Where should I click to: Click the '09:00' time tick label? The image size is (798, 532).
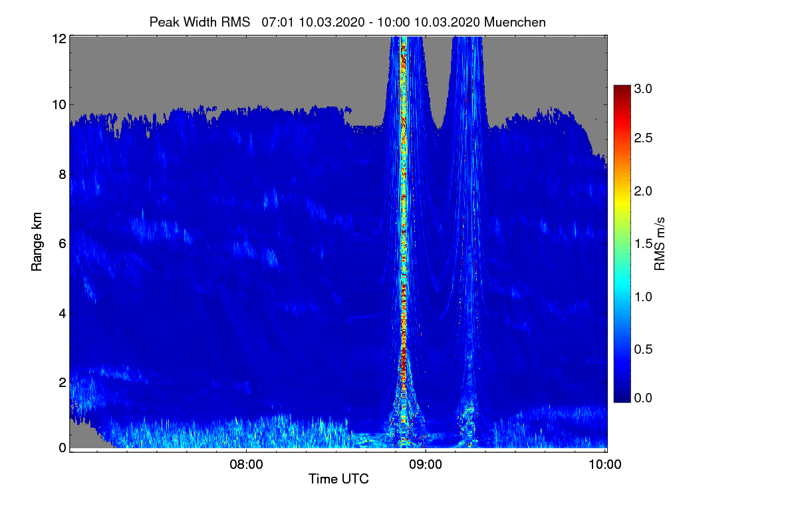(426, 464)
